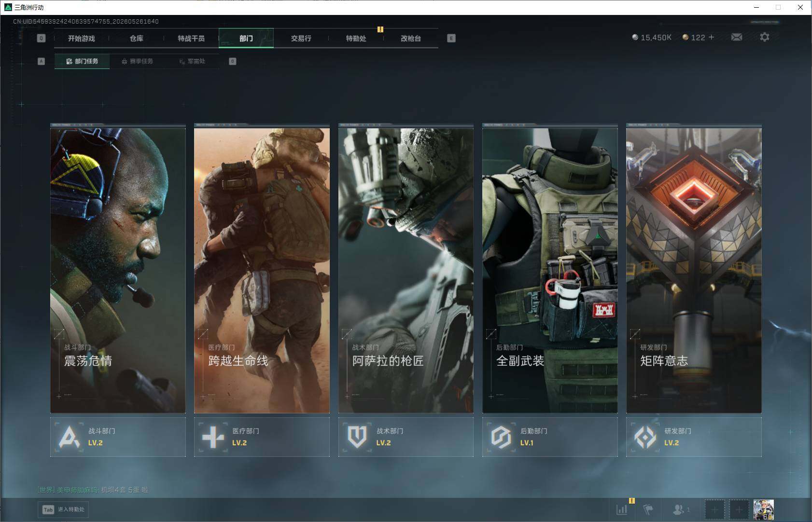Switch to the 特勤处 tab

[356, 38]
